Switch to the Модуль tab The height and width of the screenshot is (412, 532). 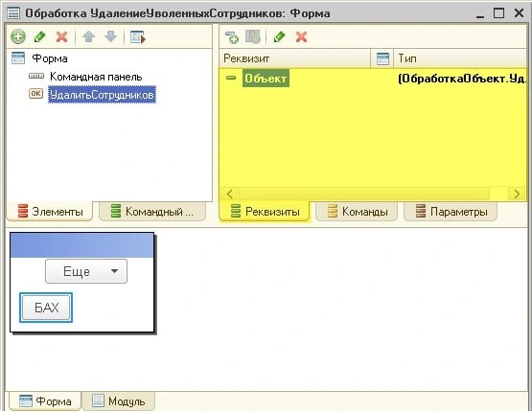coord(119,401)
